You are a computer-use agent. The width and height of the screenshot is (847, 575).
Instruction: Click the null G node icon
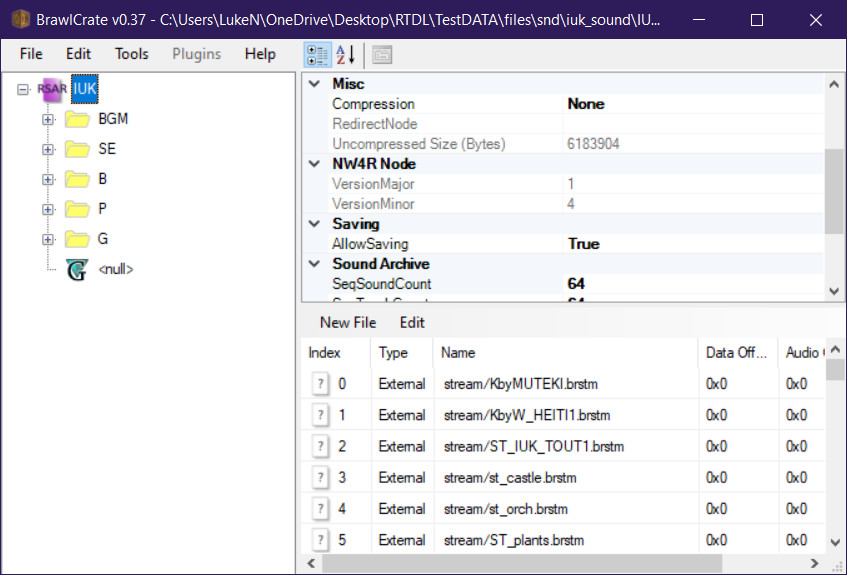pyautogui.click(x=77, y=269)
